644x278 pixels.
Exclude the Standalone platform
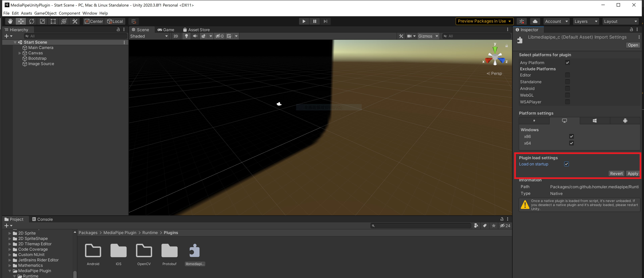tap(568, 82)
